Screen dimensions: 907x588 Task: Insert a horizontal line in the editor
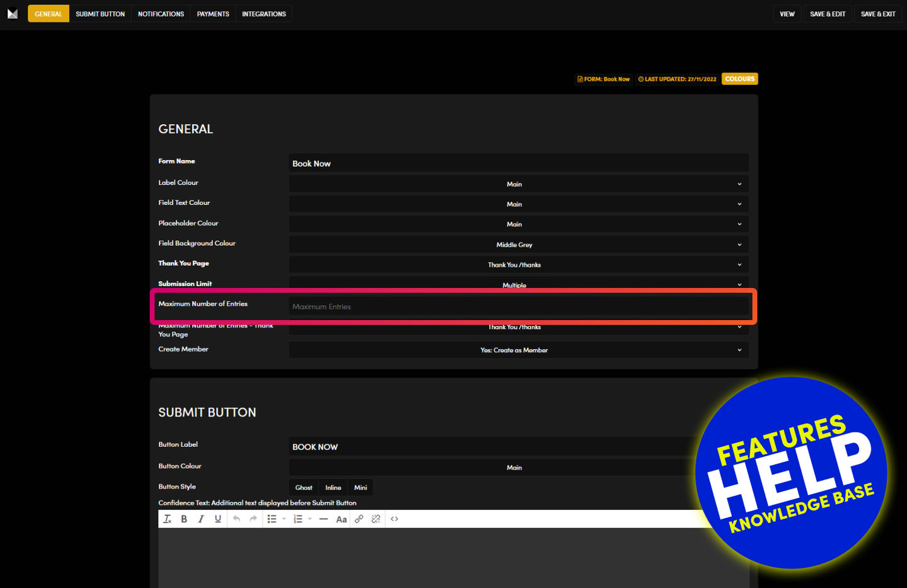coord(323,519)
